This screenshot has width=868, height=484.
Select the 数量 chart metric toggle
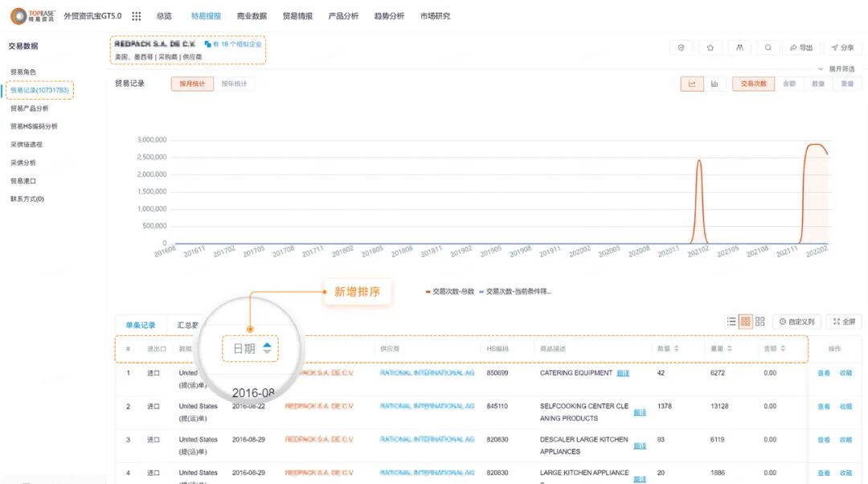(818, 84)
